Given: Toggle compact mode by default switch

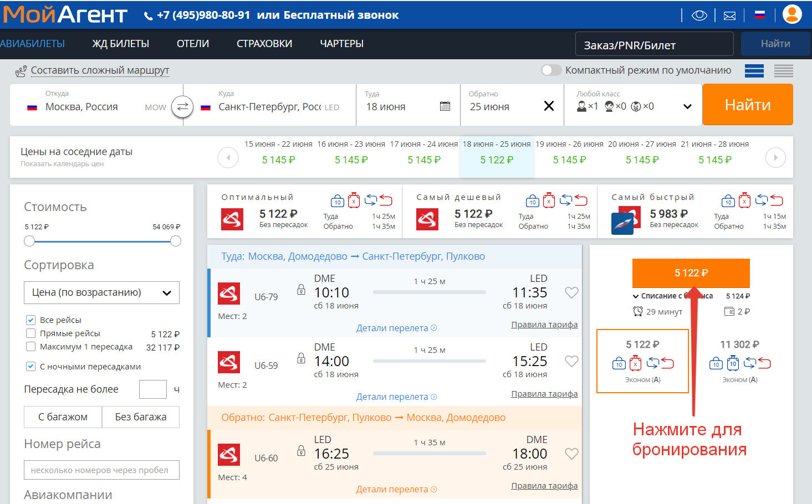Looking at the screenshot, I should [551, 70].
